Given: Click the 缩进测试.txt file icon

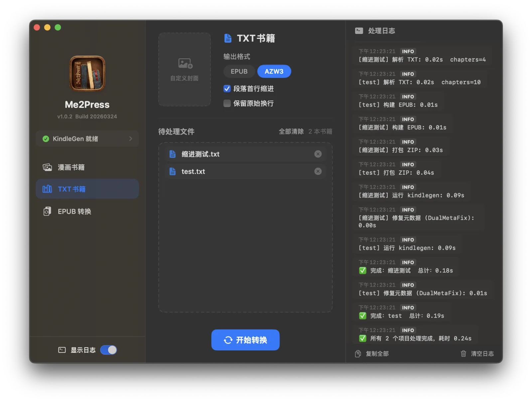Looking at the screenshot, I should [x=173, y=154].
